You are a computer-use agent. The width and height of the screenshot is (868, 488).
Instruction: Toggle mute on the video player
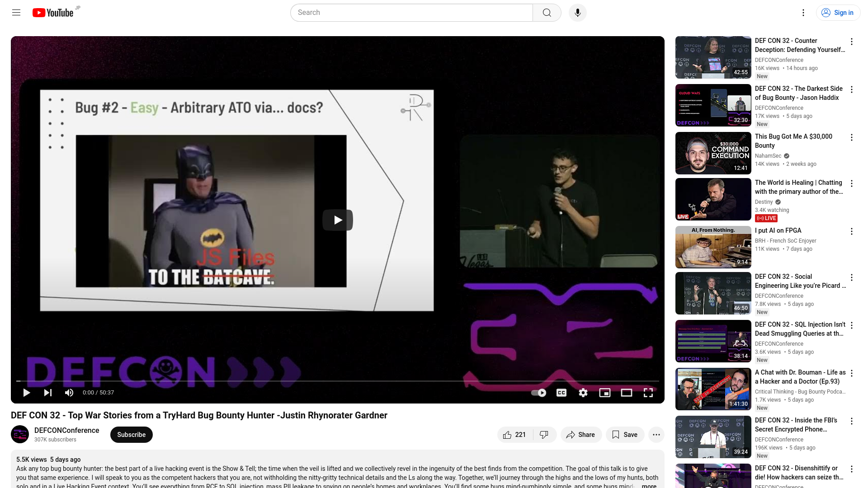[69, 393]
